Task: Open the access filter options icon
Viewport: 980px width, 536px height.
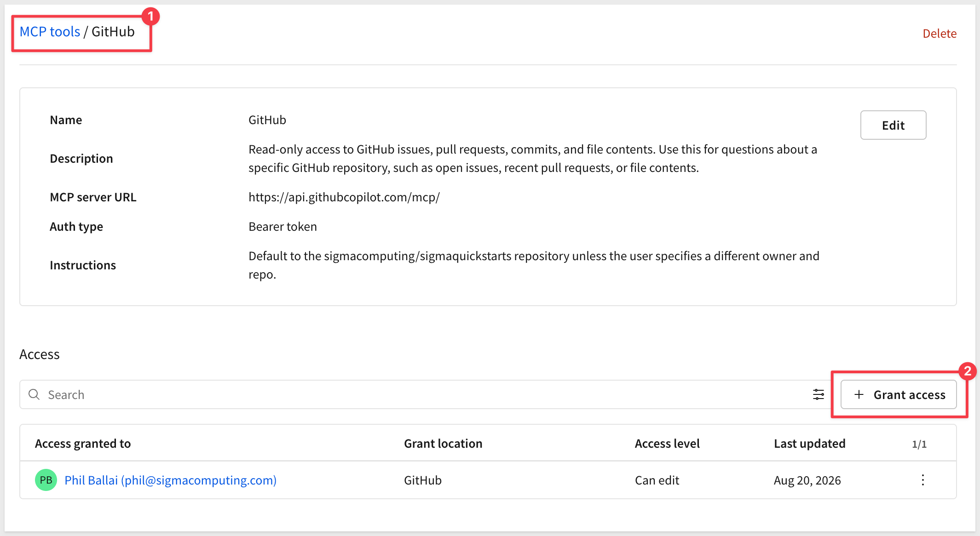Action: [x=819, y=394]
